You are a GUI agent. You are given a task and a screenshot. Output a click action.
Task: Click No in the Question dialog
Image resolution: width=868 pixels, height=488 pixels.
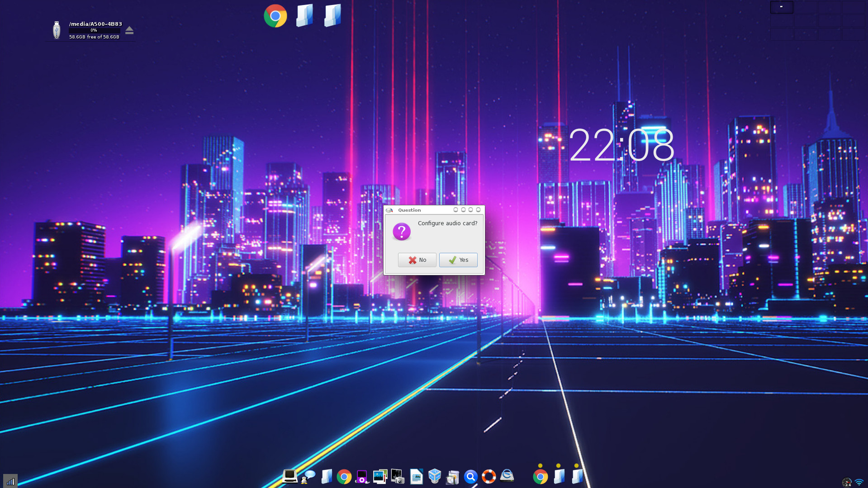417,260
